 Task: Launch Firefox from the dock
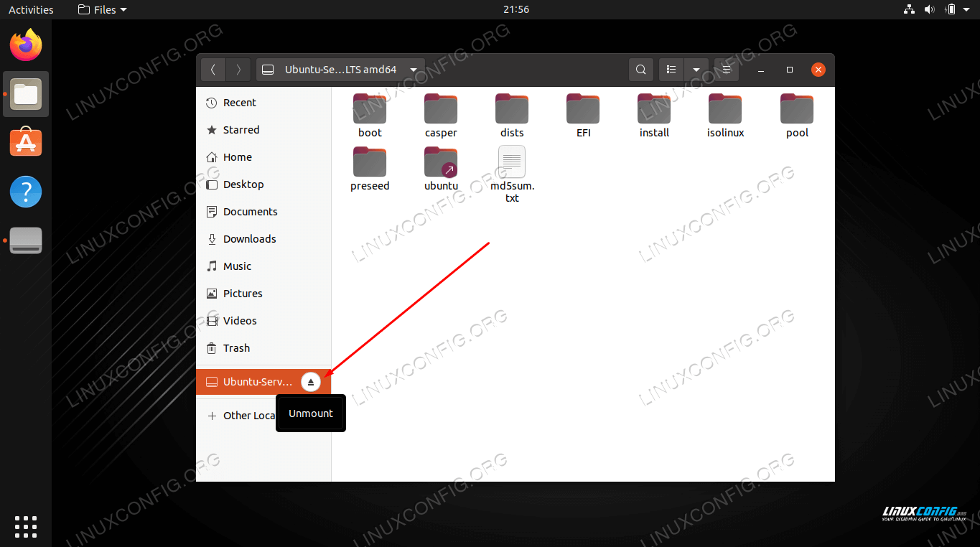(x=26, y=45)
